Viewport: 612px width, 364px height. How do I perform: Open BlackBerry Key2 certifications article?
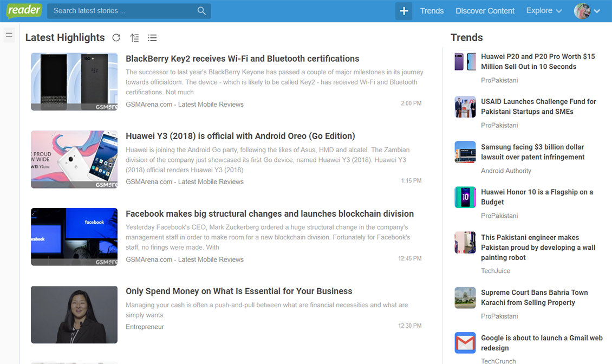(243, 58)
